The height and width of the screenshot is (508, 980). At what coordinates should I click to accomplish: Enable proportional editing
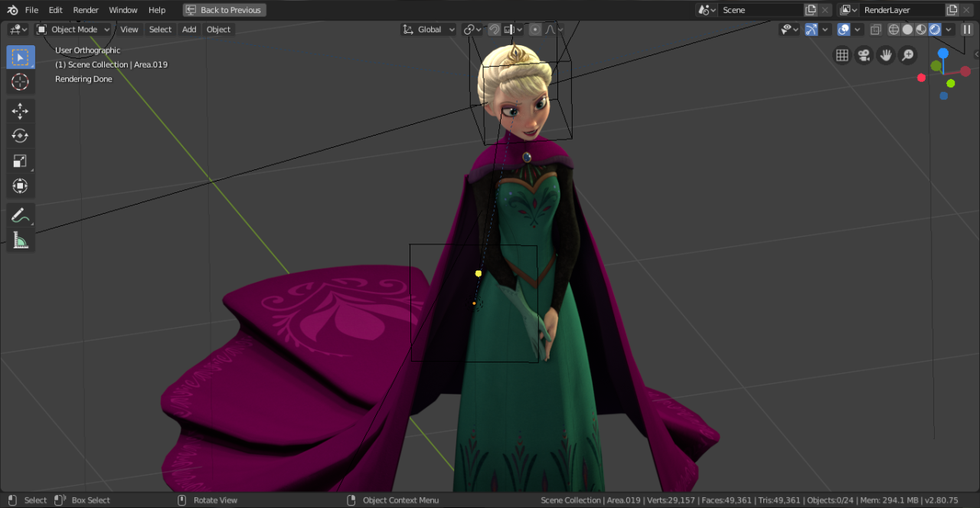535,29
